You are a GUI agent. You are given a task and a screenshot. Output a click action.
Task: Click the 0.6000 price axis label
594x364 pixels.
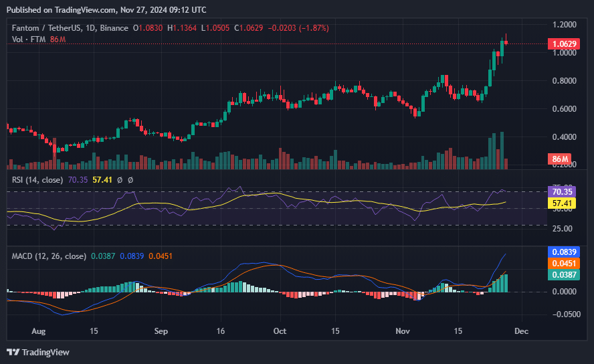(x=565, y=109)
